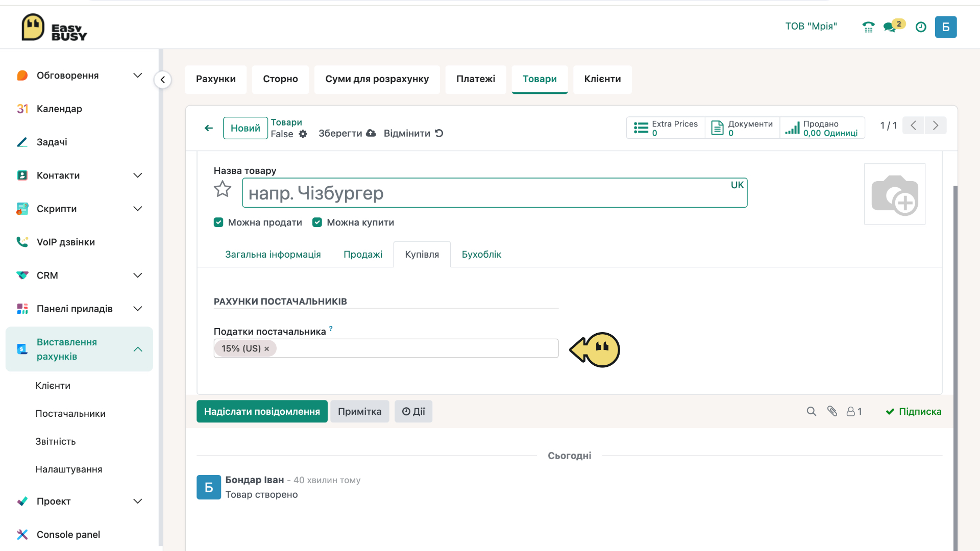Switch to Загальна інформація tab
This screenshot has width=980, height=551.
tap(273, 254)
